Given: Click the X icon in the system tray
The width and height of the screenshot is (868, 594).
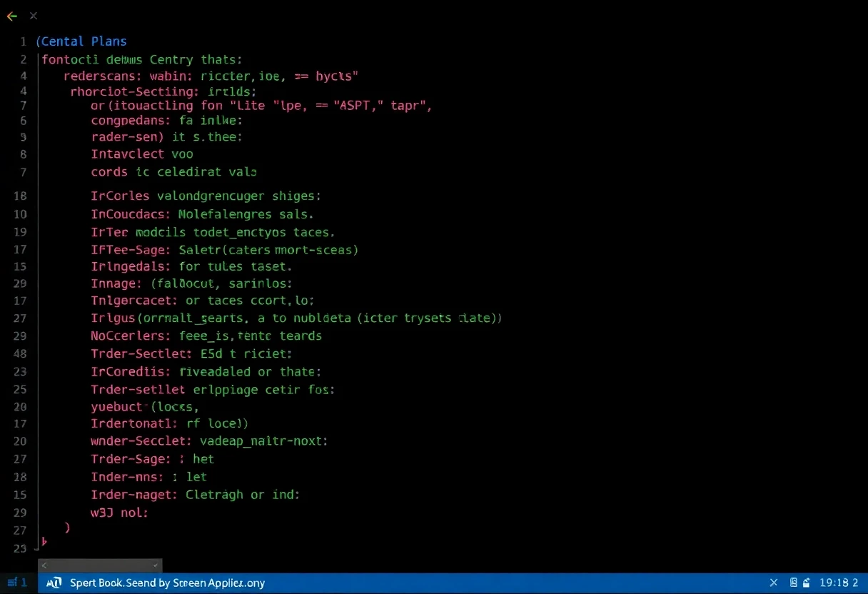Looking at the screenshot, I should coord(774,583).
